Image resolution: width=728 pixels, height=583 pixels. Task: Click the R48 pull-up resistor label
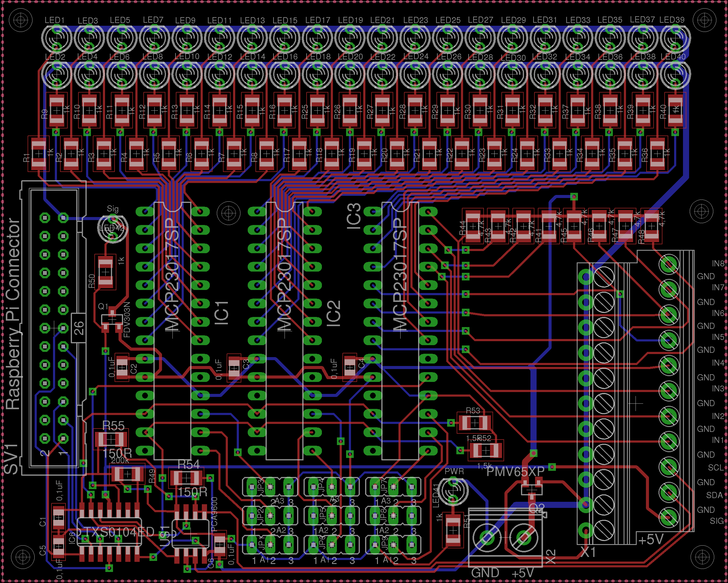click(642, 237)
